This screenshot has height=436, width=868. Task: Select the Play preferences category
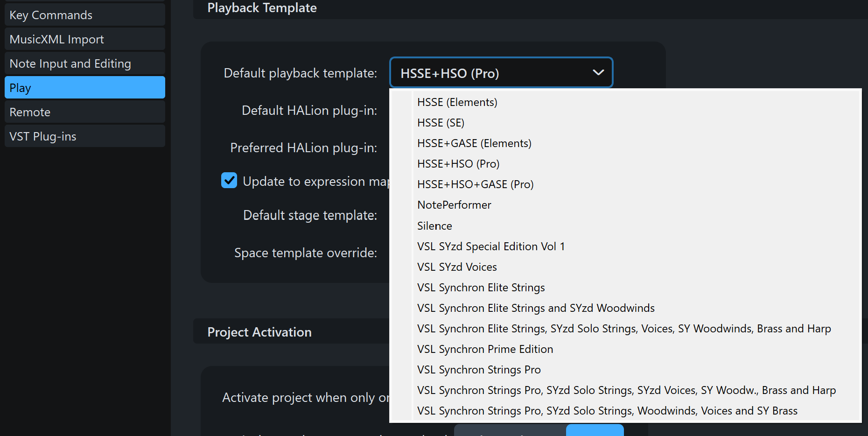[x=84, y=88]
